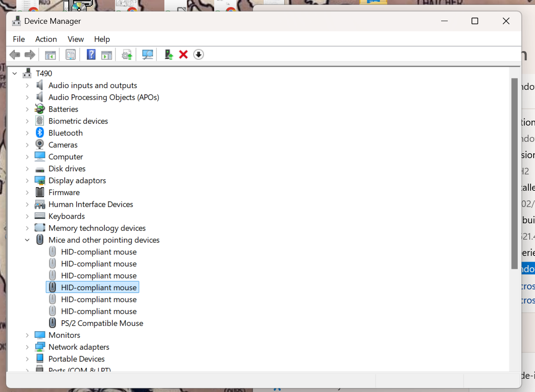Select the highlighted HID-compliant mouse entry

click(x=93, y=287)
